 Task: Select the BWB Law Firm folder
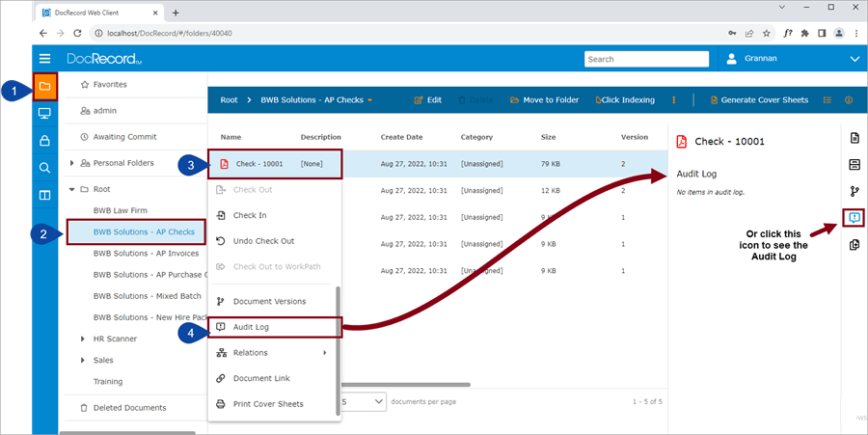click(121, 211)
